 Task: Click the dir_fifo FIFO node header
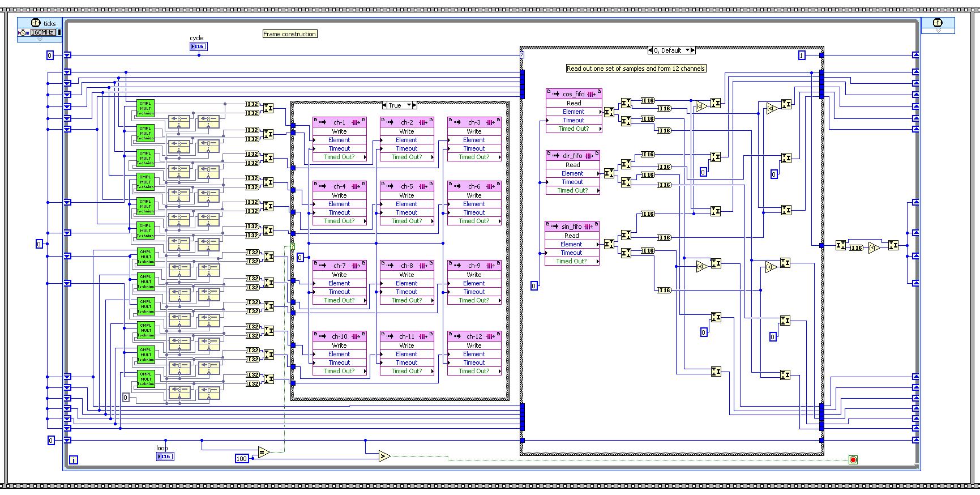point(572,156)
